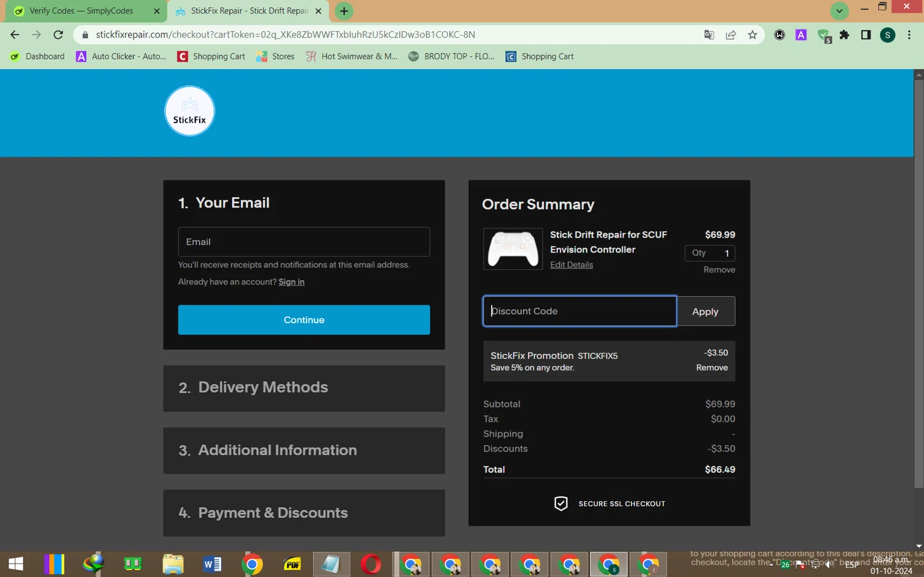
Task: Open Shopping Cart bookmark with blue icon
Action: 540,57
